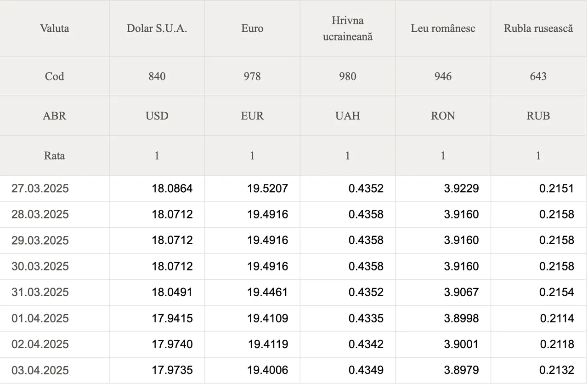Select the RON abbreviation cell
This screenshot has height=384, width=588.
pos(443,116)
